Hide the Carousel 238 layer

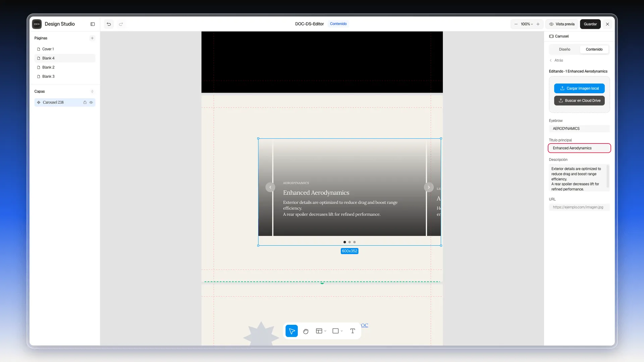pos(91,103)
